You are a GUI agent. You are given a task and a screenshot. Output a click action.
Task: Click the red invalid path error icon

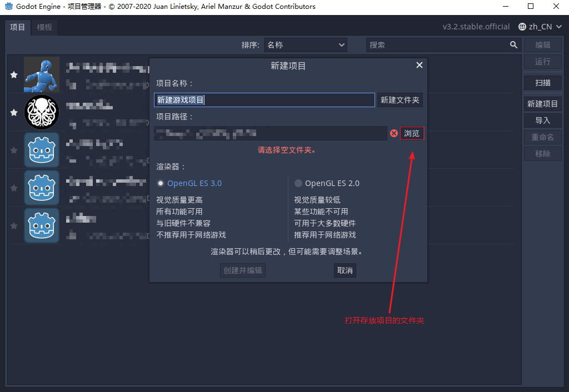click(394, 133)
